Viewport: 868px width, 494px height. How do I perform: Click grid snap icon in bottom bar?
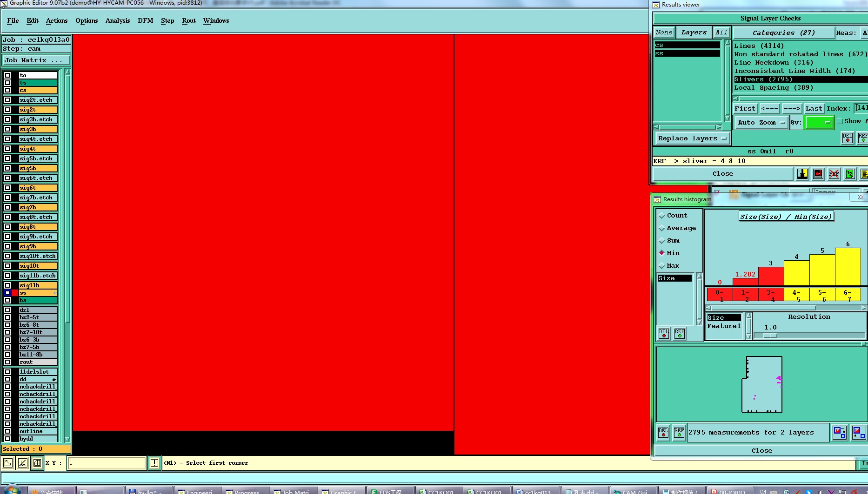point(37,463)
